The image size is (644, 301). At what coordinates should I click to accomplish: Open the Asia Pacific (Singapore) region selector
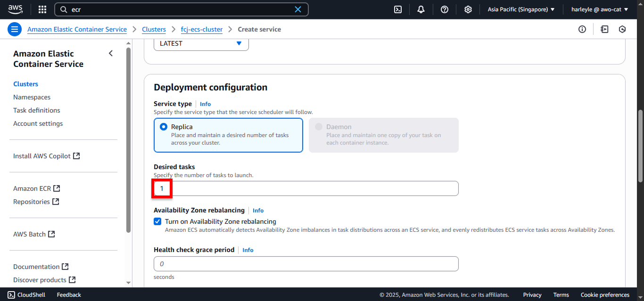(521, 9)
